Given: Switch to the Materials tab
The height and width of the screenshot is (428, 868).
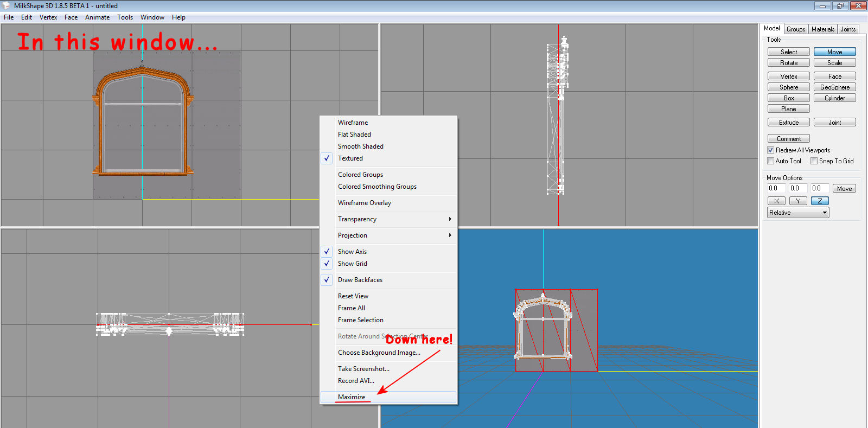Looking at the screenshot, I should coord(823,29).
